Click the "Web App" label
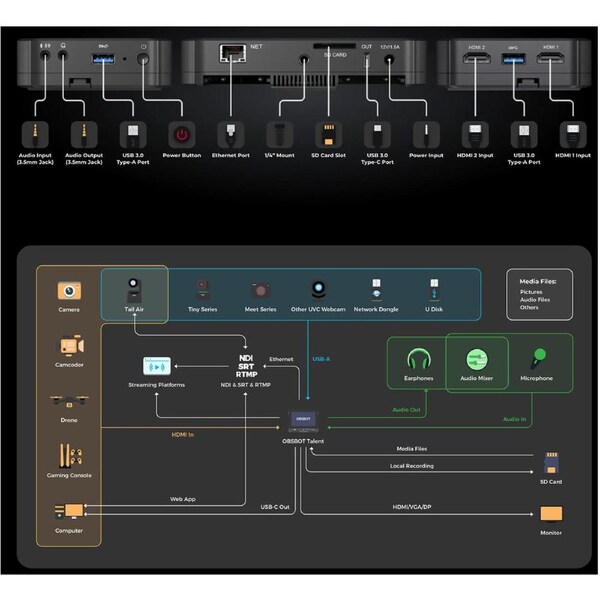 pos(183,499)
